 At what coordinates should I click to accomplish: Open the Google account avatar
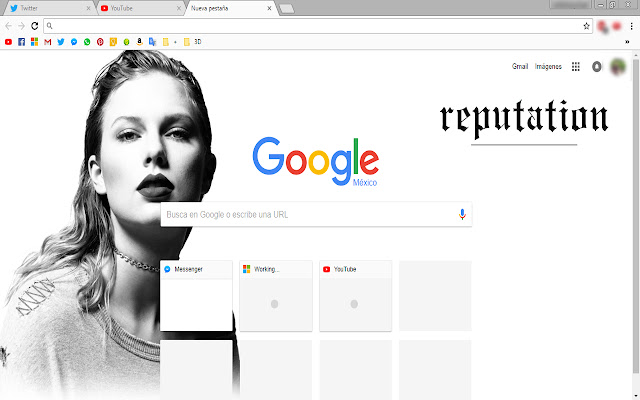(618, 67)
